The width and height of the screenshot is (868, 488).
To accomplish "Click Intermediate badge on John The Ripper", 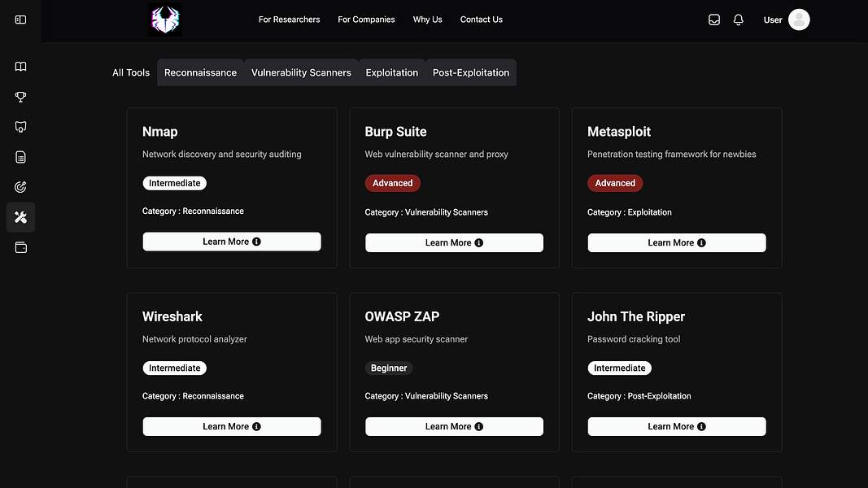I will [619, 368].
